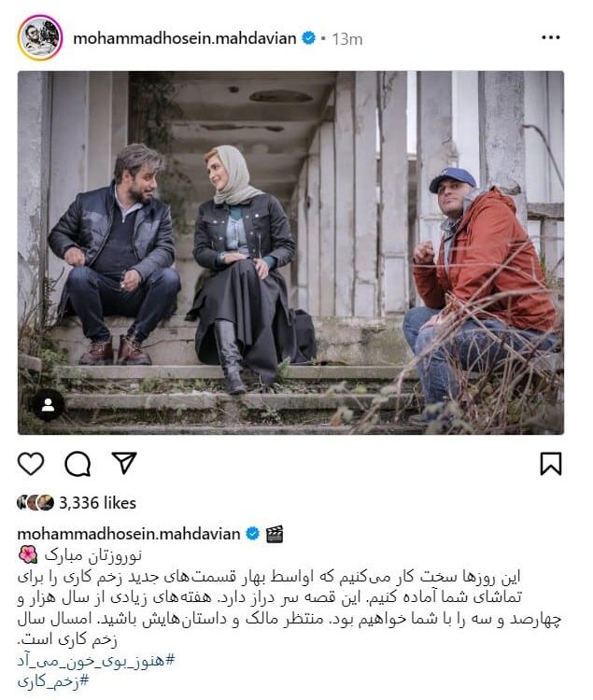The width and height of the screenshot is (593, 700).
Task: Open the #هنوز_بوی_خون_می_آد hashtag
Action: click(96, 660)
